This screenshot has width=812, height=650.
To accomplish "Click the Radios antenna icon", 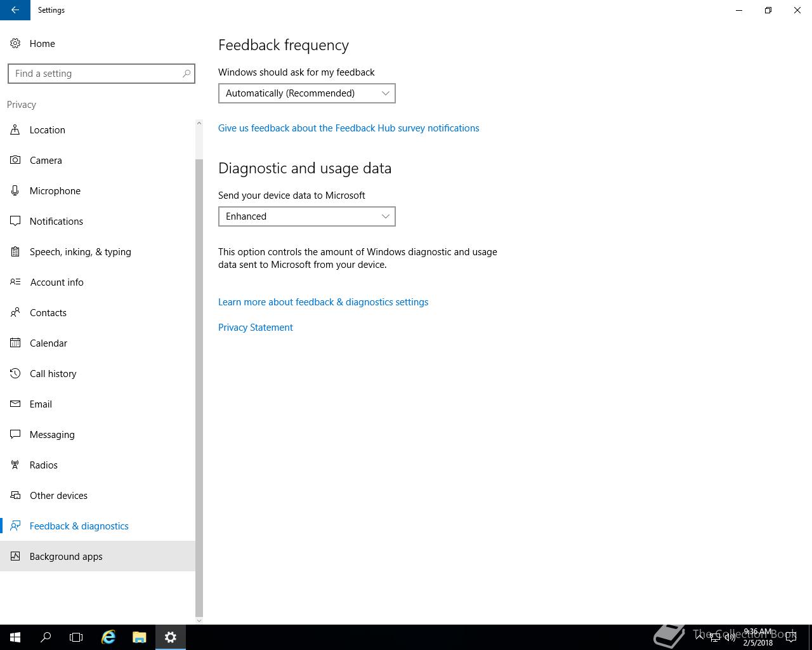I will coord(15,465).
